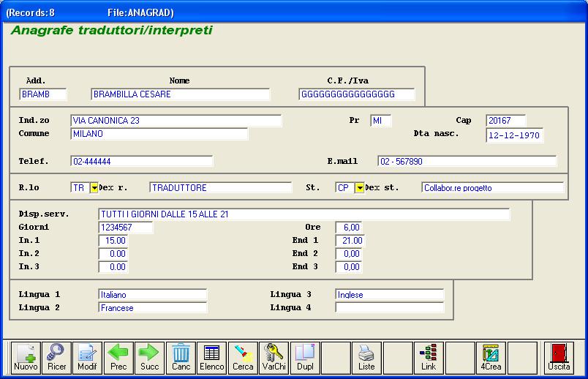
Task: Click the Dex r. field TRADUTTORE
Action: [x=221, y=187]
